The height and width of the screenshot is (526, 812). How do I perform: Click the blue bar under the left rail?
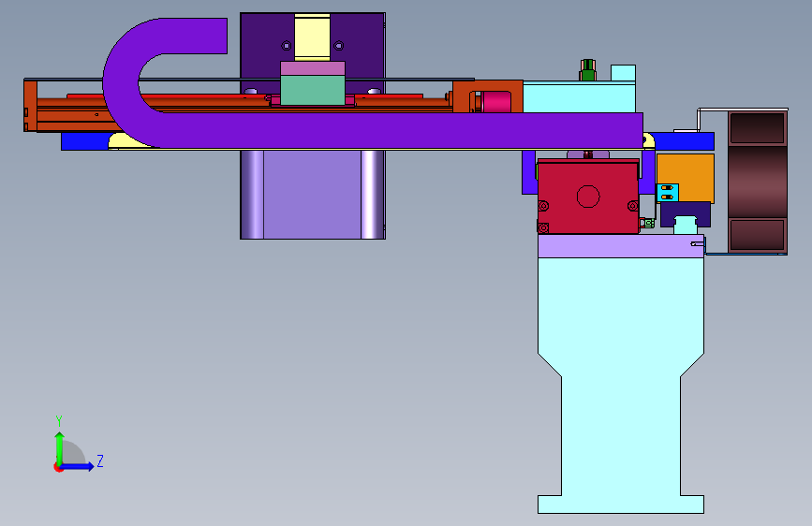coord(84,141)
